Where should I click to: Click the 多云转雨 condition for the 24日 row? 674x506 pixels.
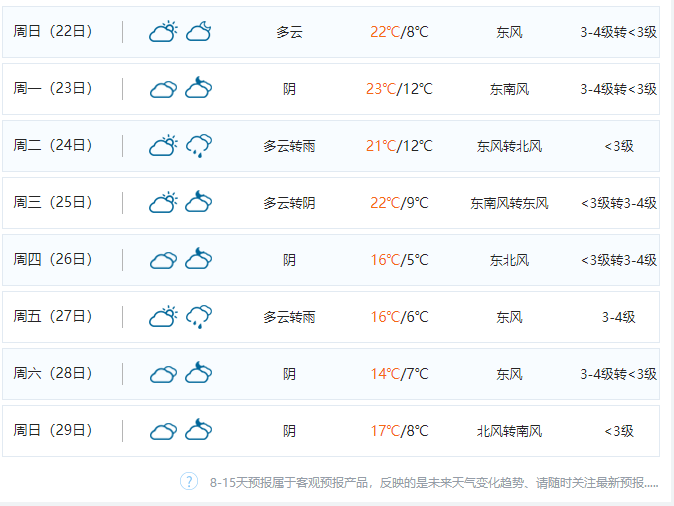click(x=289, y=146)
